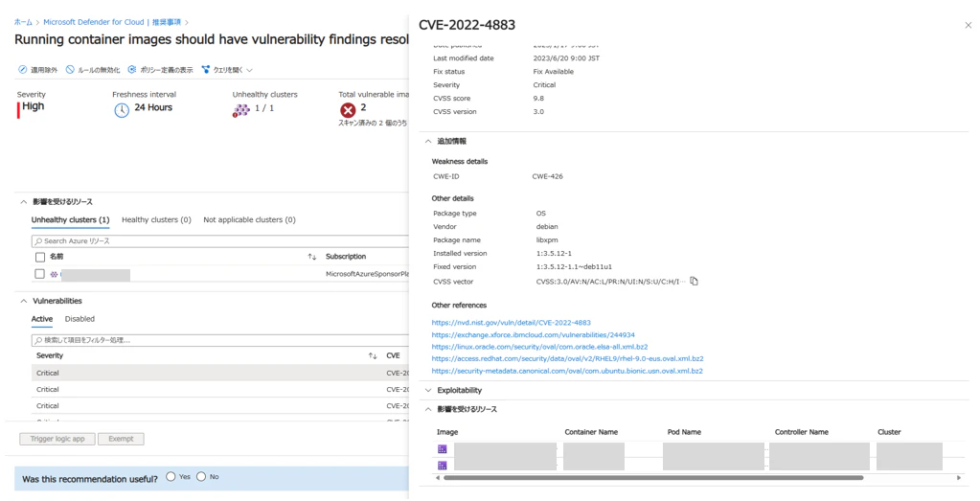Focus the Search Azure リソース field
Screen dimensions: 980x501
pyautogui.click(x=220, y=241)
